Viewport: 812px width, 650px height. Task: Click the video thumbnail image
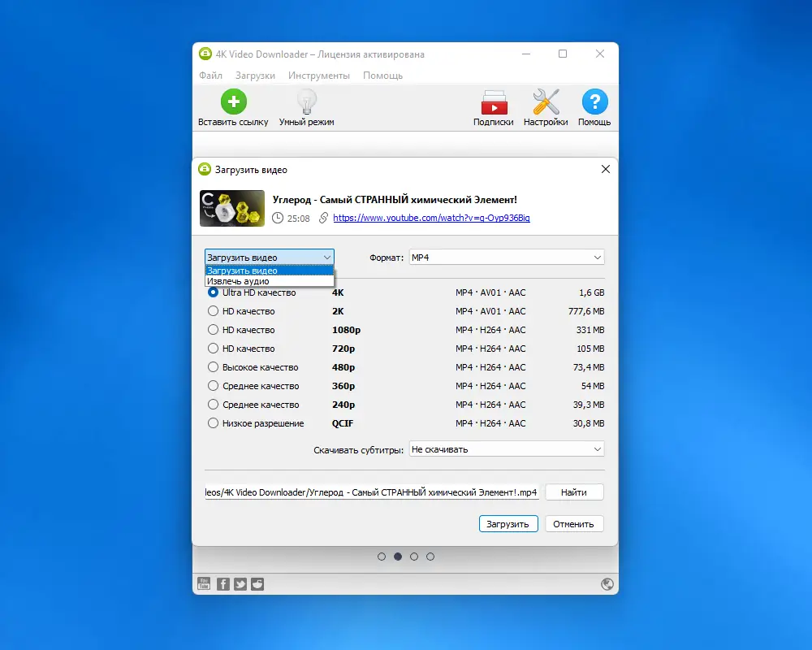click(x=232, y=208)
